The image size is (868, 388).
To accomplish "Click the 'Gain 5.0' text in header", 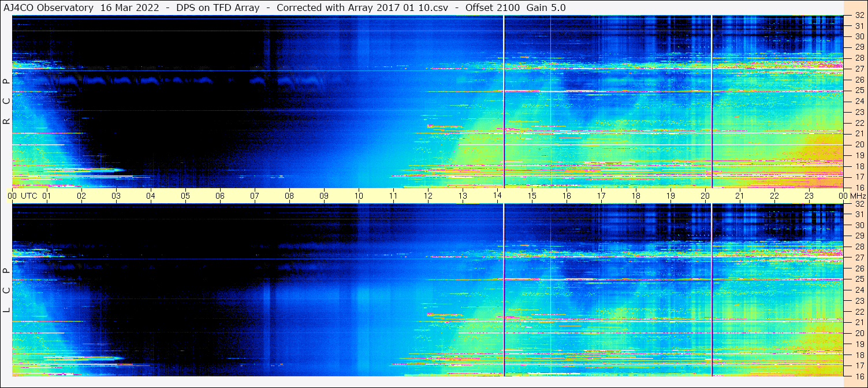I will (546, 8).
